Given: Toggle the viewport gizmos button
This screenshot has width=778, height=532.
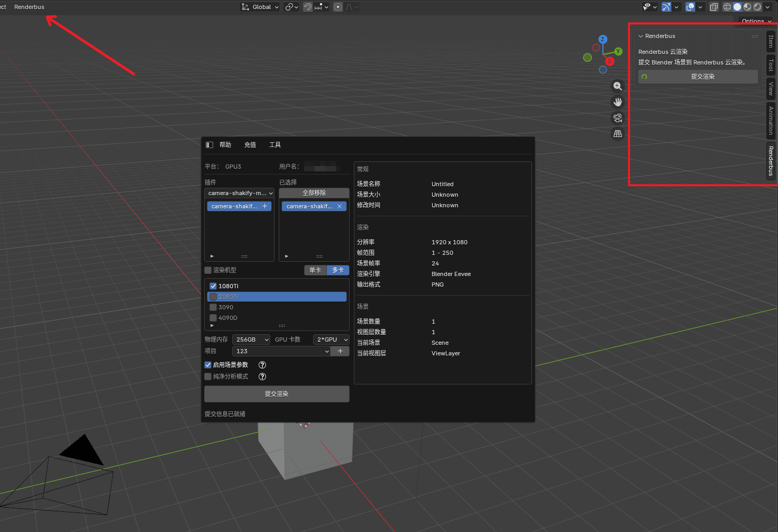Looking at the screenshot, I should coord(666,7).
